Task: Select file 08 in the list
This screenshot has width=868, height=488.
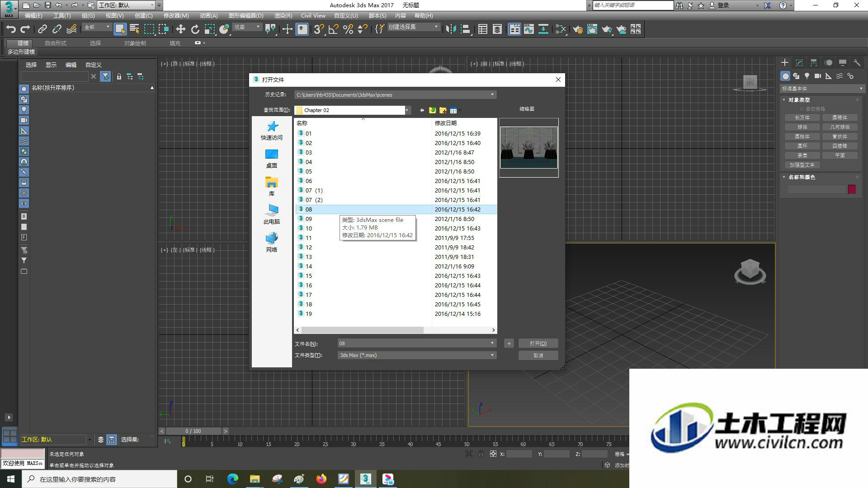Action: (396, 209)
